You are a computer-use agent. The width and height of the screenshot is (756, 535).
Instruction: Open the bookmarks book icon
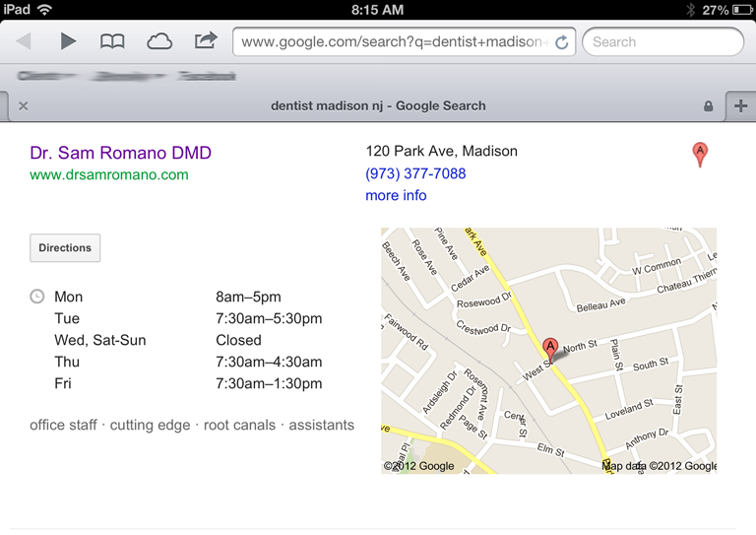pyautogui.click(x=112, y=41)
